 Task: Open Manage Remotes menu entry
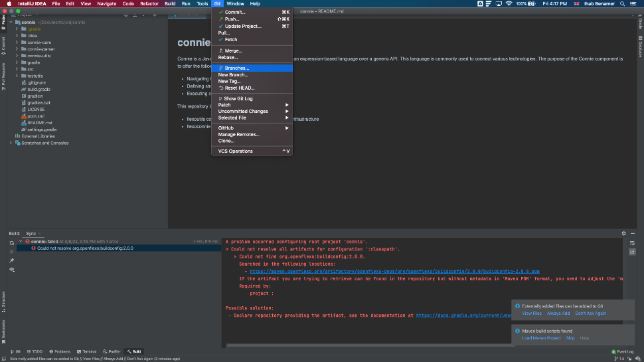coord(252,134)
